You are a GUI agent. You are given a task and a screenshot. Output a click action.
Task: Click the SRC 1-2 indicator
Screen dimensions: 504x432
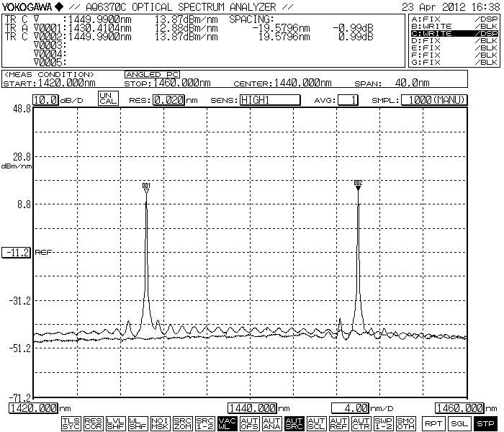tap(205, 423)
